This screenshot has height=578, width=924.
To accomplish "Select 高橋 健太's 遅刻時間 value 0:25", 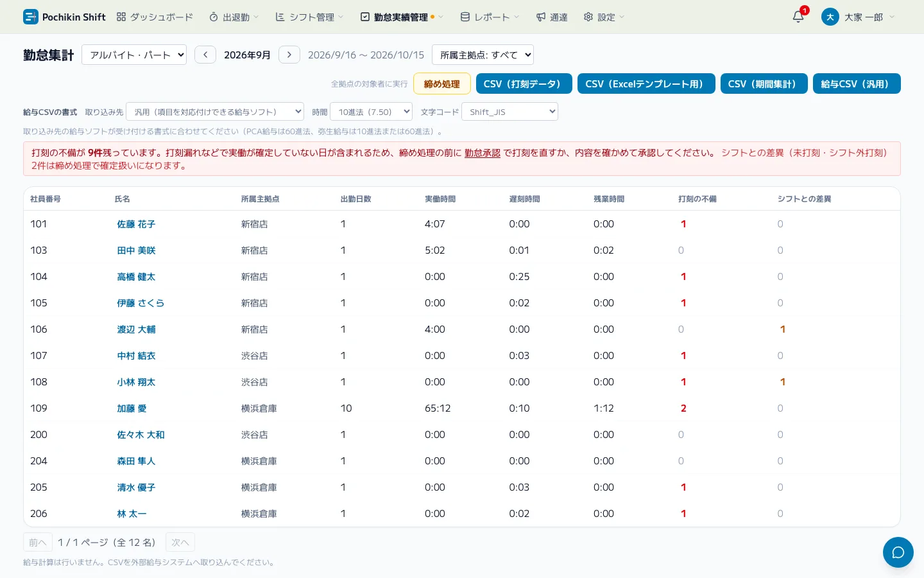I will (519, 277).
